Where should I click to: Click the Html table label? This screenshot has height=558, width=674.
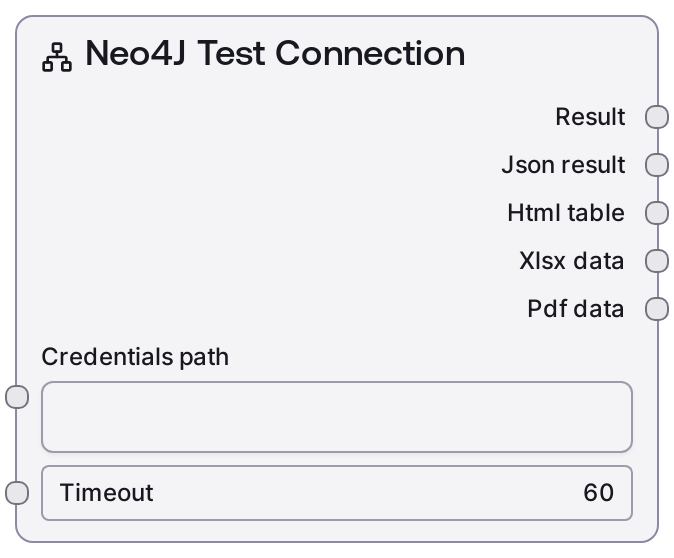tap(566, 213)
